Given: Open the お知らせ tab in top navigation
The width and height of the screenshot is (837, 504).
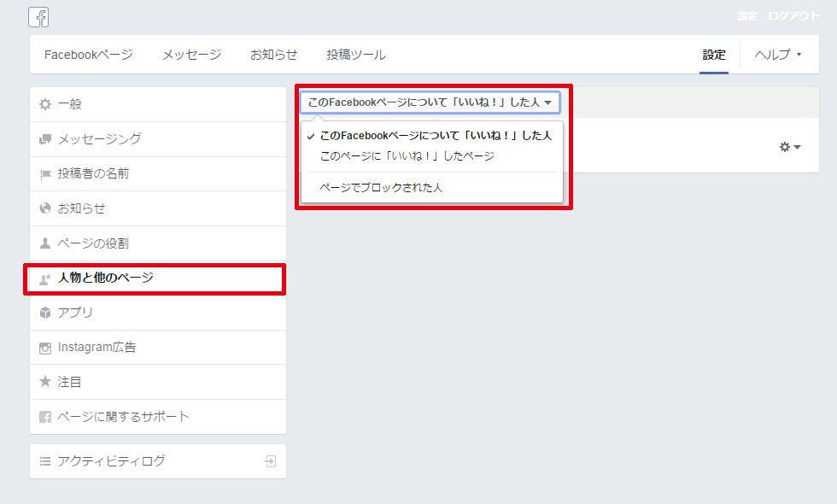Looking at the screenshot, I should coord(274,55).
